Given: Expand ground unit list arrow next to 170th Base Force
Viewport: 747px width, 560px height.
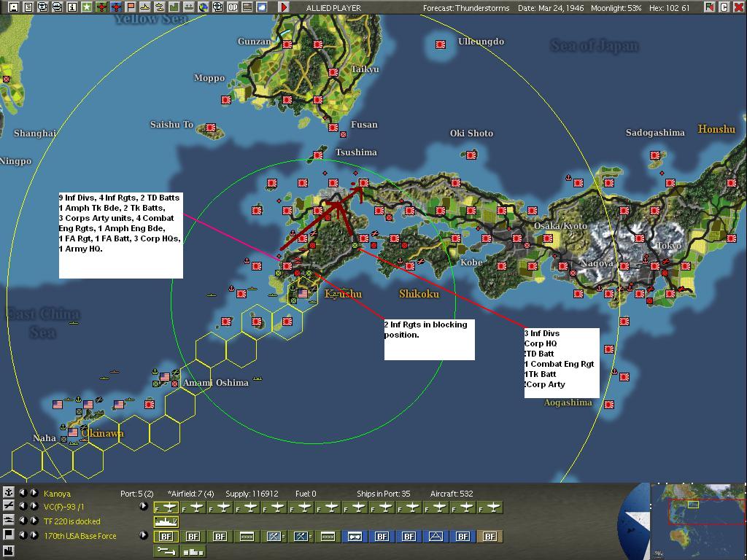Looking at the screenshot, I should point(144,534).
